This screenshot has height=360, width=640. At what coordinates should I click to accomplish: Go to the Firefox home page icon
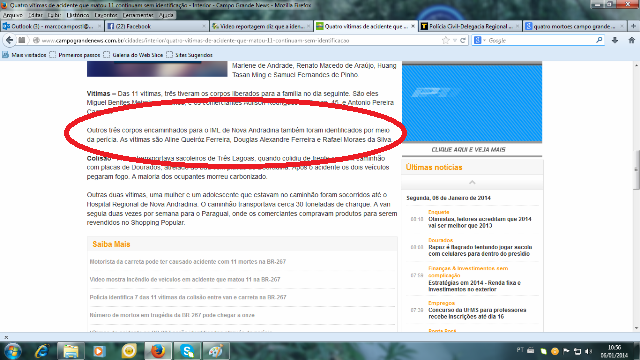tap(631, 40)
